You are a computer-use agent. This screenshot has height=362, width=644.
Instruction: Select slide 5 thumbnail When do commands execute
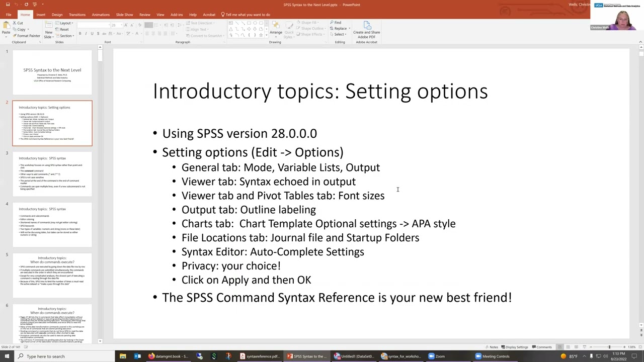click(52, 276)
